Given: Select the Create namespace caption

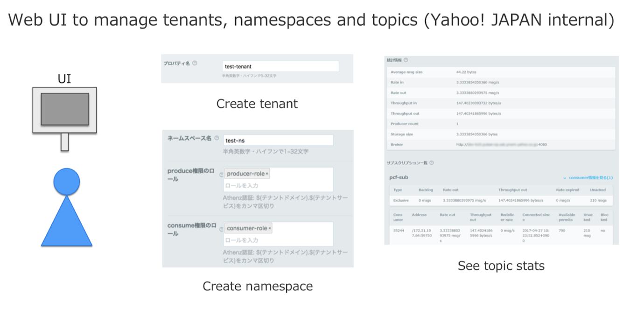Looking at the screenshot, I should (258, 286).
